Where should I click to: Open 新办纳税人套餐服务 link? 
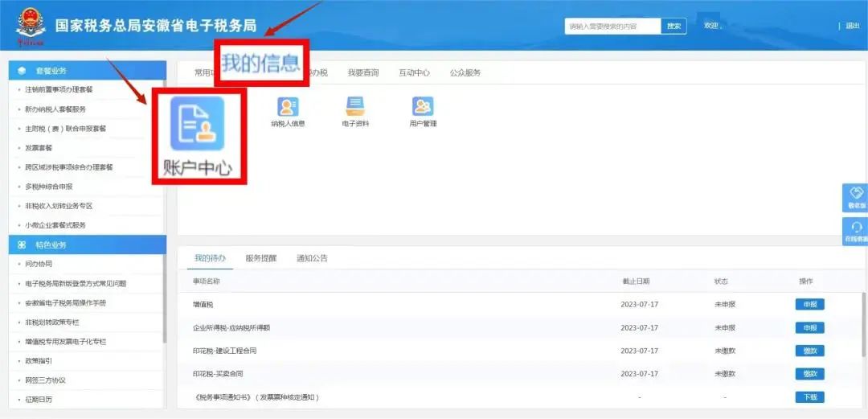[55, 109]
